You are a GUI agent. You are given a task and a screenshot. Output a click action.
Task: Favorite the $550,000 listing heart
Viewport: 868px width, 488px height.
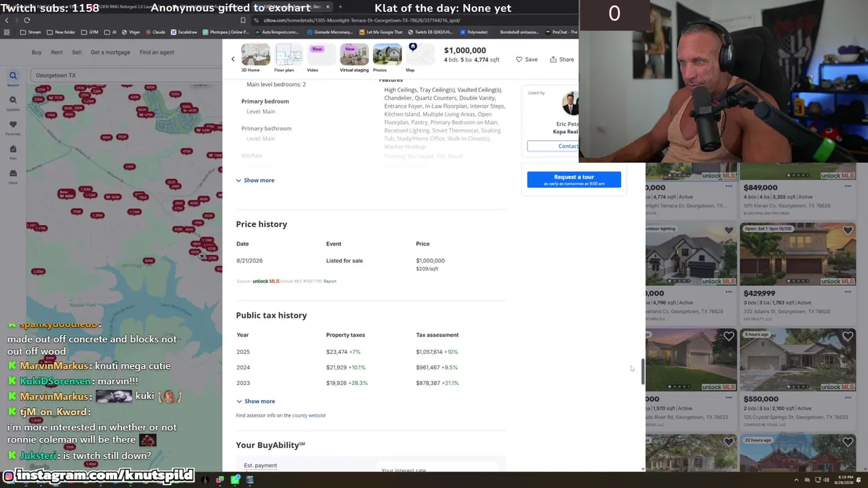coord(848,336)
